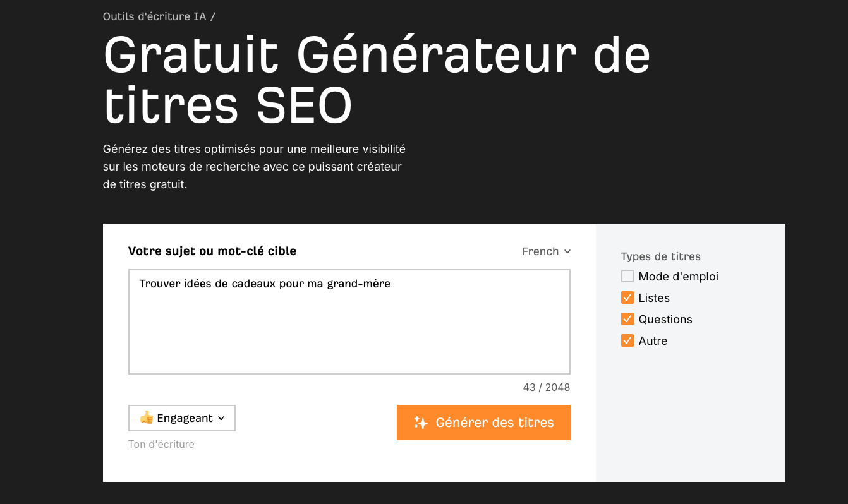Open the French language dropdown
The height and width of the screenshot is (504, 848).
[545, 251]
